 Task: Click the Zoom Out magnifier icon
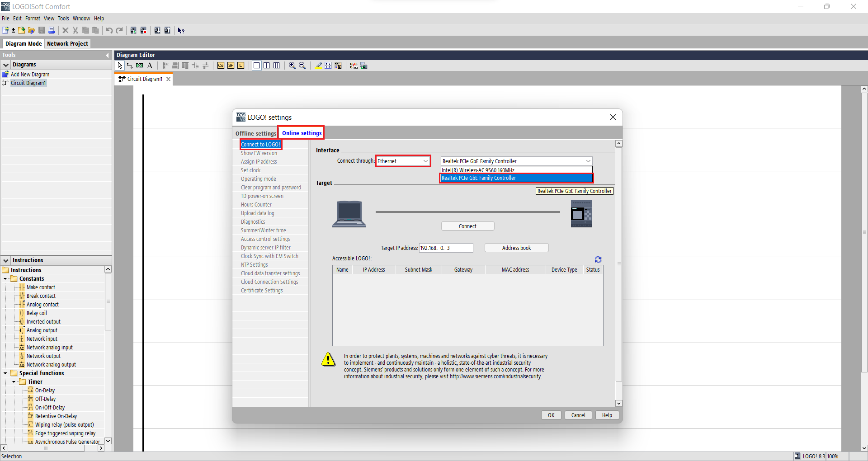point(302,66)
